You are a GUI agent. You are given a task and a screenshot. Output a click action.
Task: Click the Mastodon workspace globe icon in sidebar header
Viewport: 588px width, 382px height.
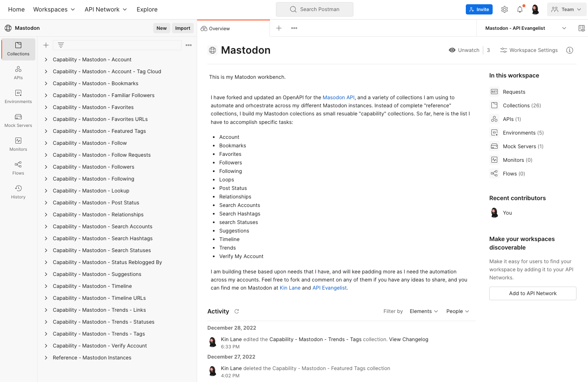(8, 28)
